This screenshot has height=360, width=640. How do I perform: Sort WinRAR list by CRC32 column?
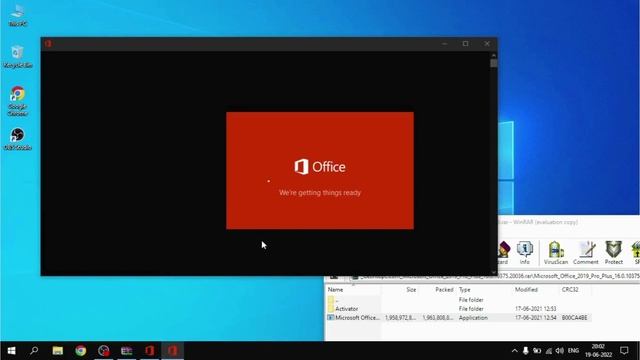575,290
